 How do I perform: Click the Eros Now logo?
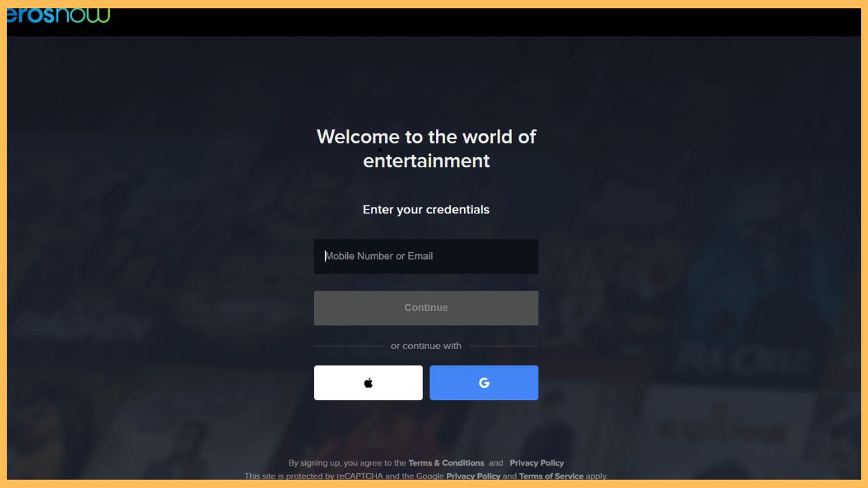[x=58, y=14]
